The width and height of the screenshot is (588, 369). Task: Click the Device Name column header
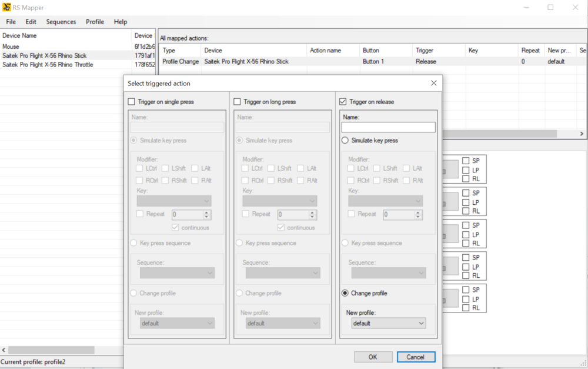(66, 36)
